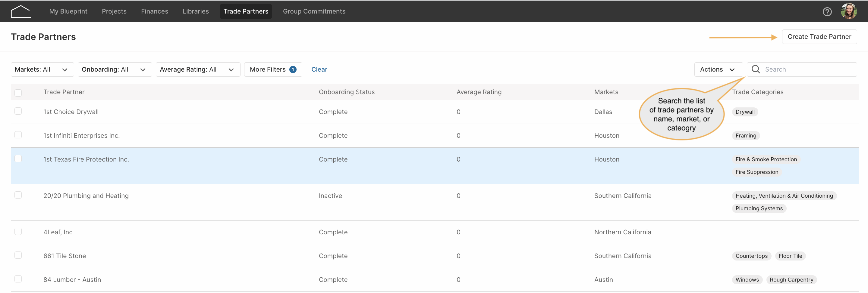
Task: Go to Group Commitments tab
Action: point(314,11)
